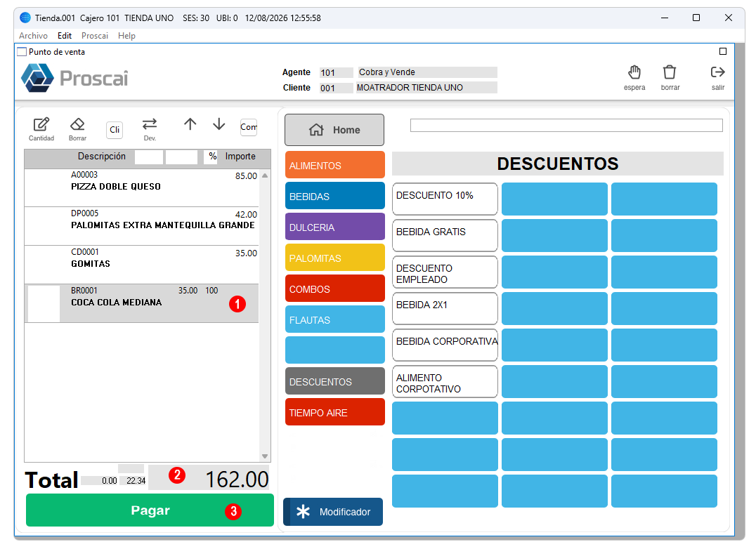Click the scroll down arrow in item list

(265, 456)
